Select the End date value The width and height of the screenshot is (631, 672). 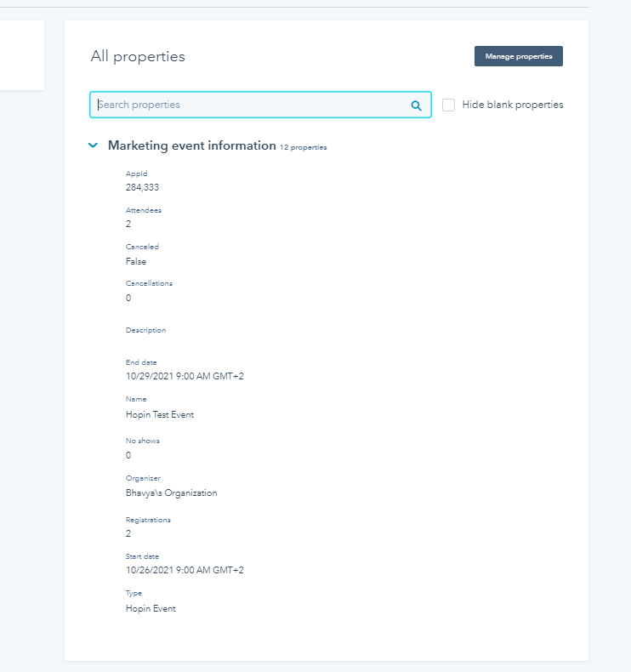point(185,376)
